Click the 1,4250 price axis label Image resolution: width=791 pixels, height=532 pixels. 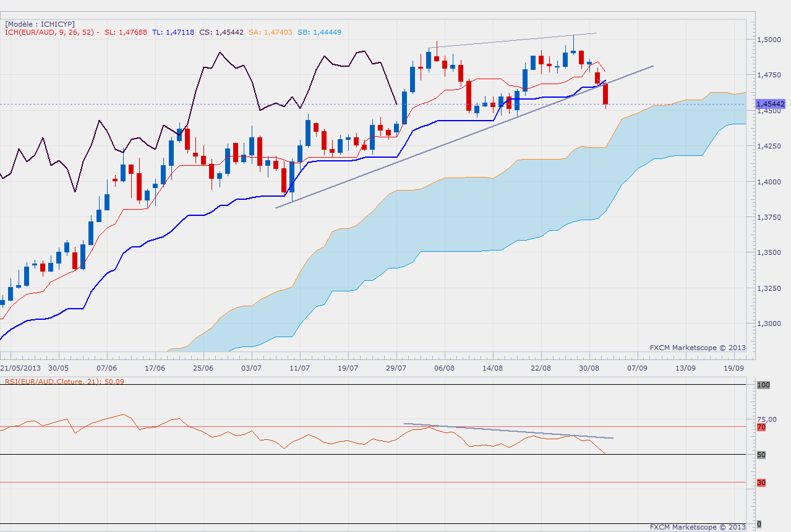pyautogui.click(x=768, y=146)
